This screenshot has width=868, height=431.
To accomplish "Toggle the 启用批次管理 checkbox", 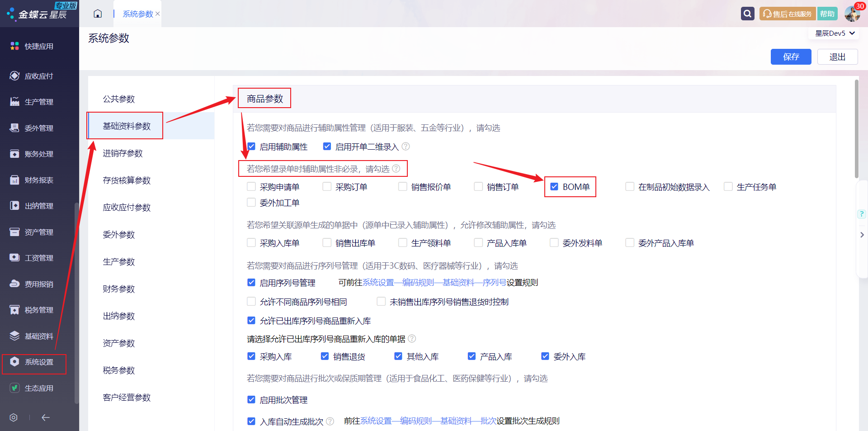I will click(x=251, y=400).
